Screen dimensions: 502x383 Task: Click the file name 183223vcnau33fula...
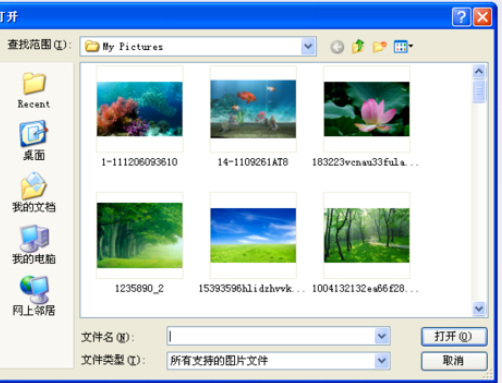pyautogui.click(x=365, y=162)
